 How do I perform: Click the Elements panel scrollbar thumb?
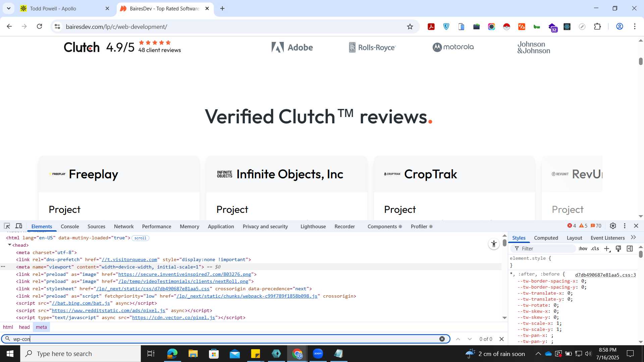[x=504, y=243]
